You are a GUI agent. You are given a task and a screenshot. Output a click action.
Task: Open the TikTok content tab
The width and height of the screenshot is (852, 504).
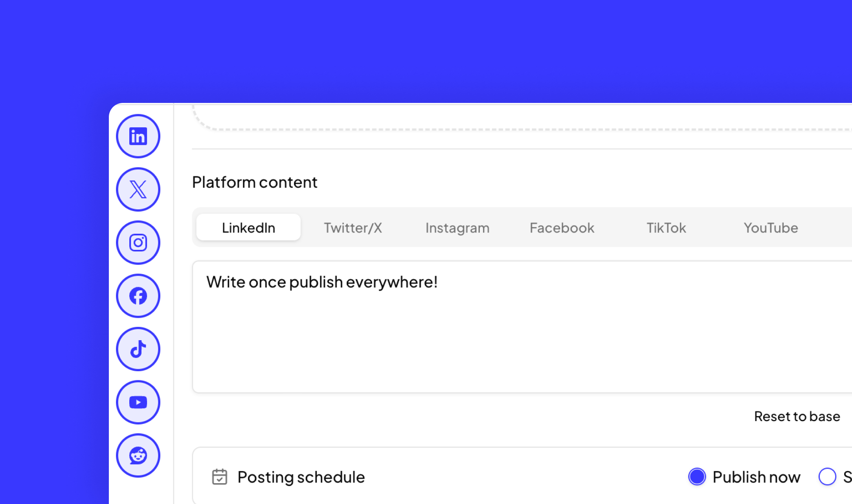pos(666,228)
